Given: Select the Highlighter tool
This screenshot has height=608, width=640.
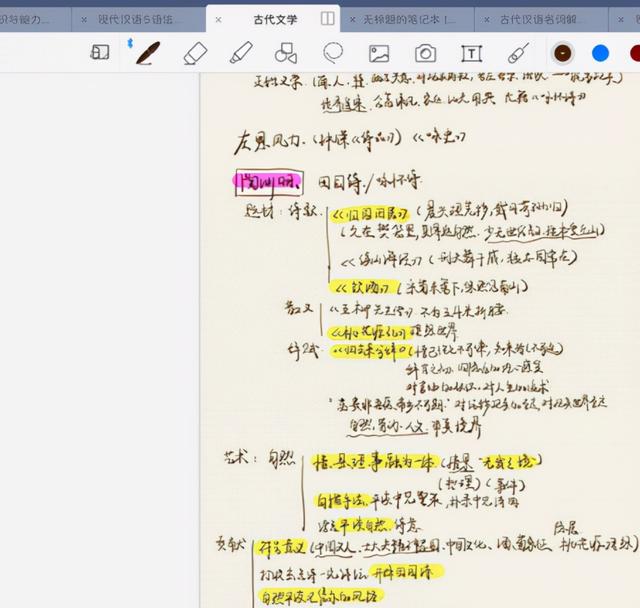Looking at the screenshot, I should click(241, 53).
